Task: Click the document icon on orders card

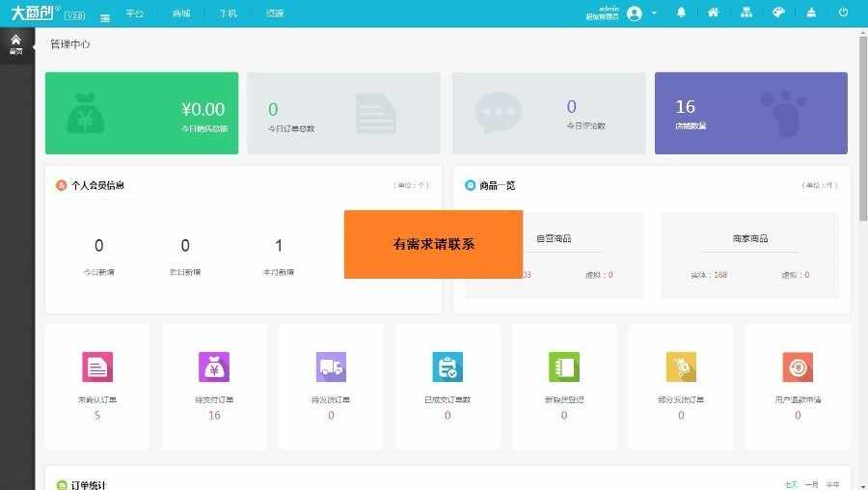Action: coord(376,113)
